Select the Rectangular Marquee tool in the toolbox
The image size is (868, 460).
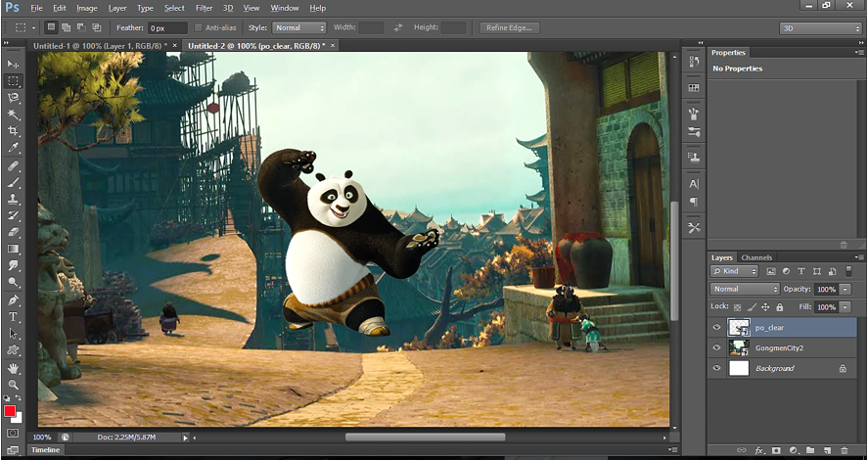pyautogui.click(x=14, y=81)
